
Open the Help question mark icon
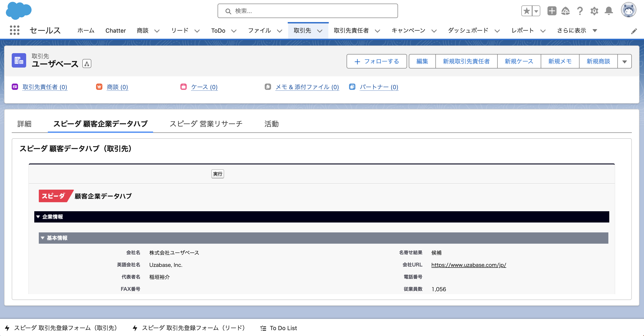580,11
